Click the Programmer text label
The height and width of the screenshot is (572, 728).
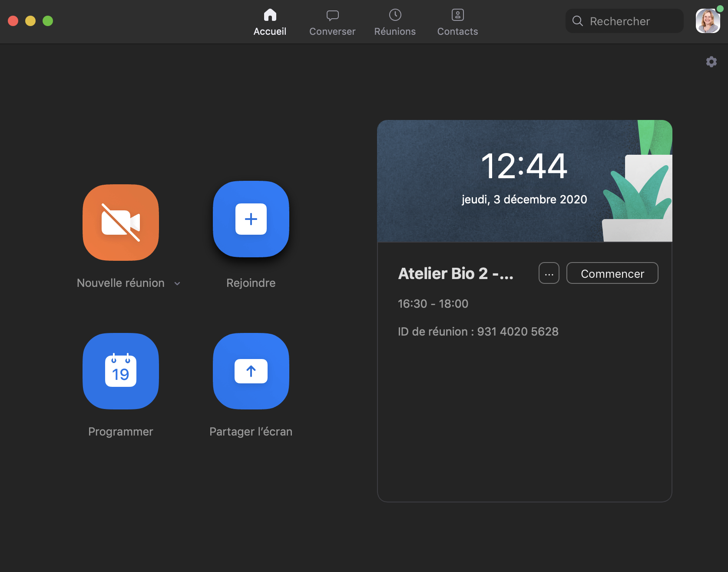[x=121, y=432]
